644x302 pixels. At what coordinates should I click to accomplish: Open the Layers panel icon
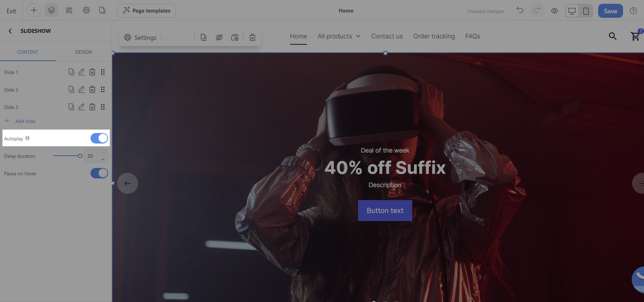52,10
